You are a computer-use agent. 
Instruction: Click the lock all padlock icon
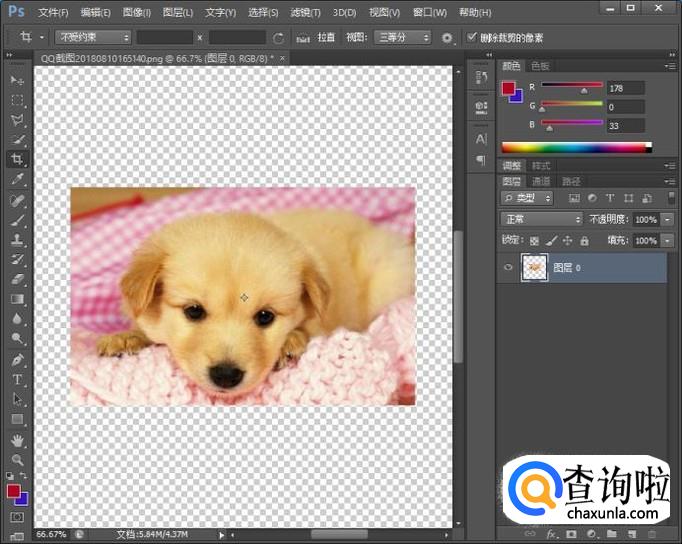coord(586,241)
